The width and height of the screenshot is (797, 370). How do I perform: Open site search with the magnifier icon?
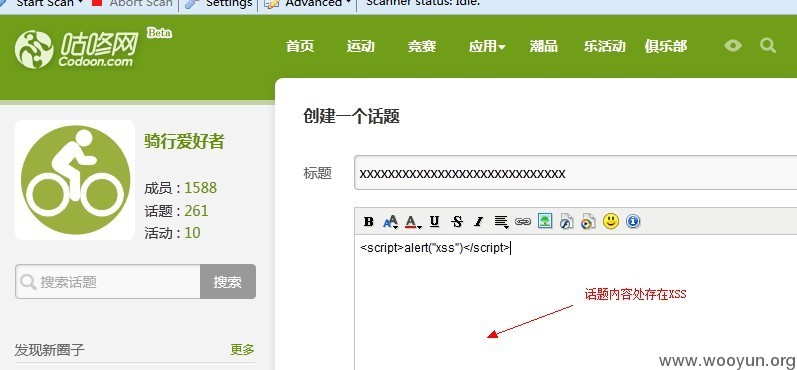coord(768,46)
